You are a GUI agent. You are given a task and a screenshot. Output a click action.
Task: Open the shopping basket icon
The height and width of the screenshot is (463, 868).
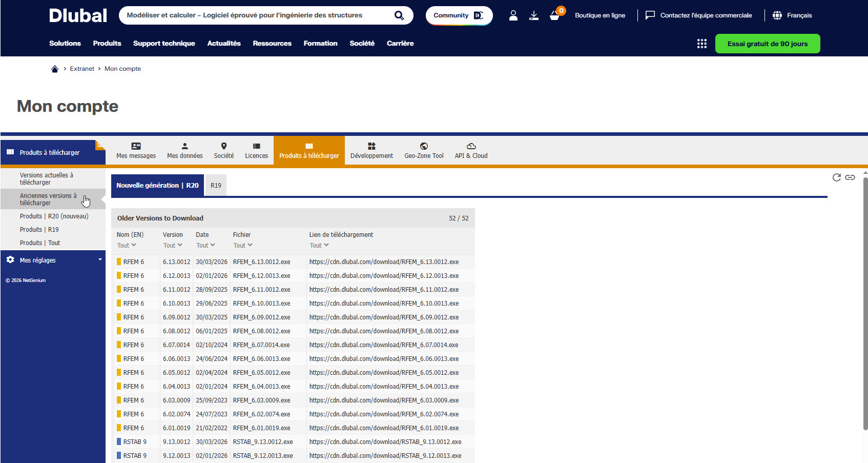pos(554,16)
